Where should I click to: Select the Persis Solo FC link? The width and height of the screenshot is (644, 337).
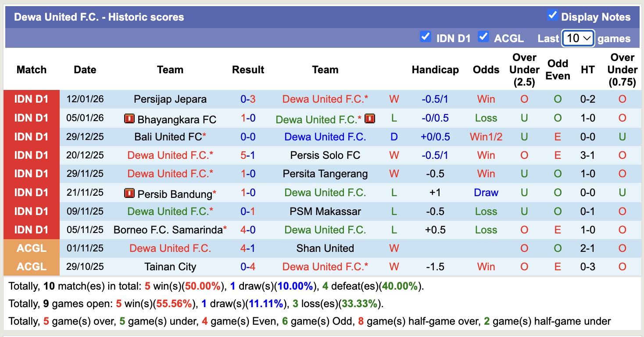325,155
